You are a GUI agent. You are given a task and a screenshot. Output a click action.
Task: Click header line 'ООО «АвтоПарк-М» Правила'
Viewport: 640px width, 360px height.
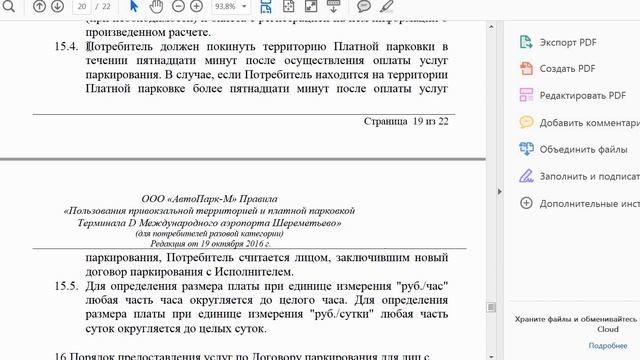point(209,199)
